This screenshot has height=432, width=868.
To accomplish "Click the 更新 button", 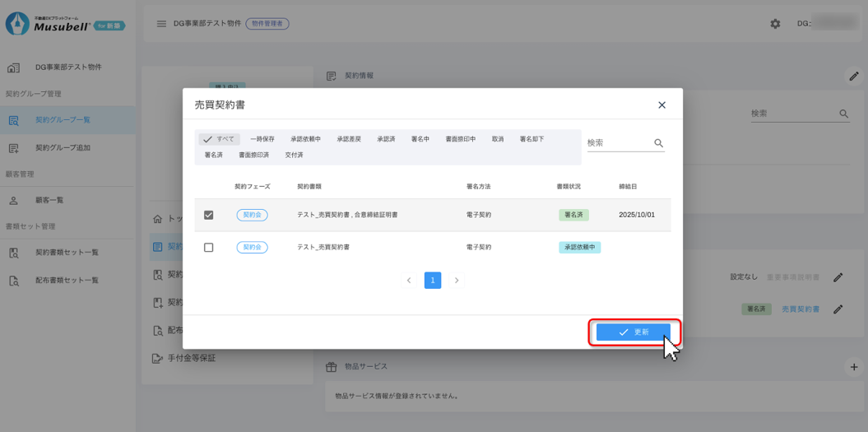I will pos(634,332).
